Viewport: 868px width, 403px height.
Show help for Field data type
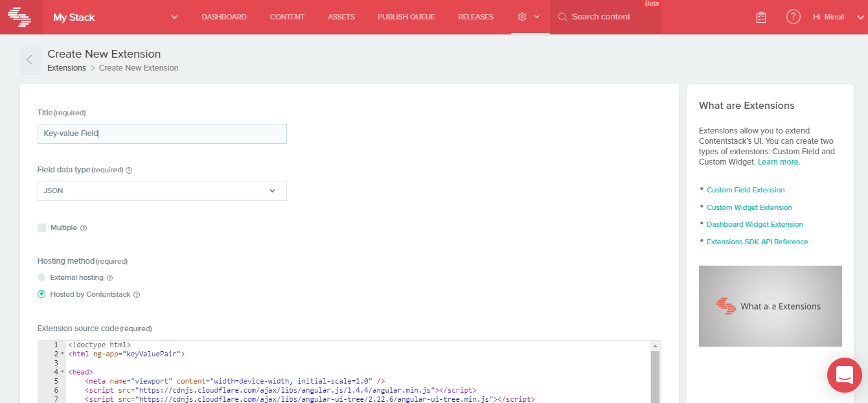129,170
